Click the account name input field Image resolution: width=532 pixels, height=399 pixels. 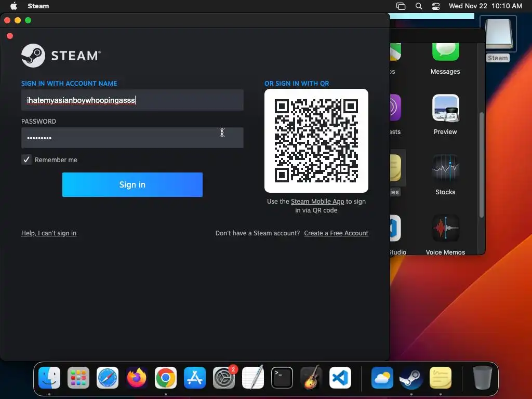tap(132, 100)
